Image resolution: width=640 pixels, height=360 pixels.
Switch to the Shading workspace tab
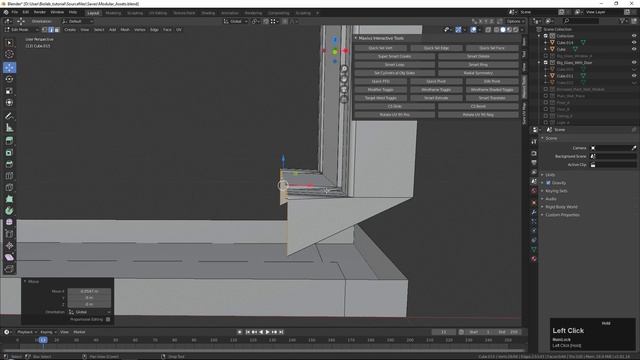208,13
